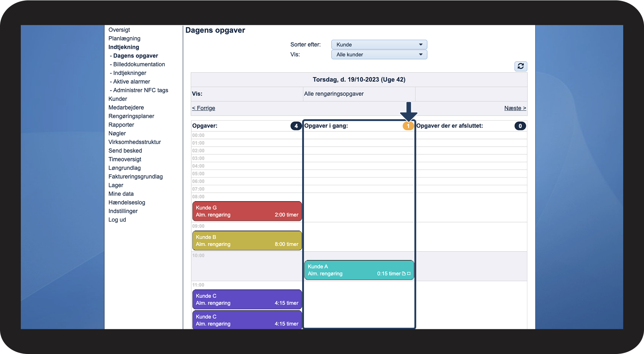Open Nøgler in the sidebar
This screenshot has width=644, height=354.
(x=117, y=133)
